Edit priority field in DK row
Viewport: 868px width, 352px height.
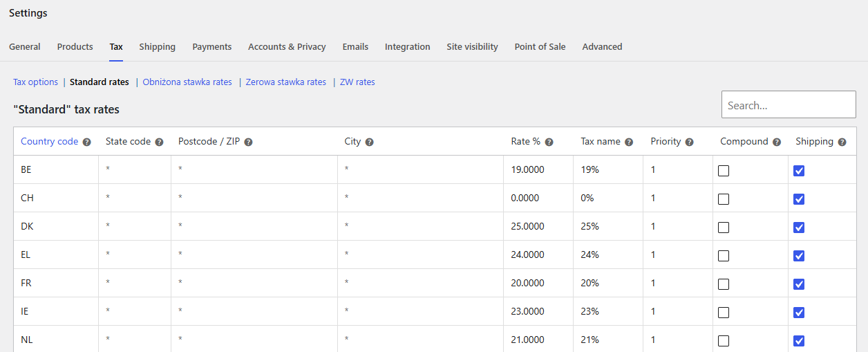click(x=678, y=226)
